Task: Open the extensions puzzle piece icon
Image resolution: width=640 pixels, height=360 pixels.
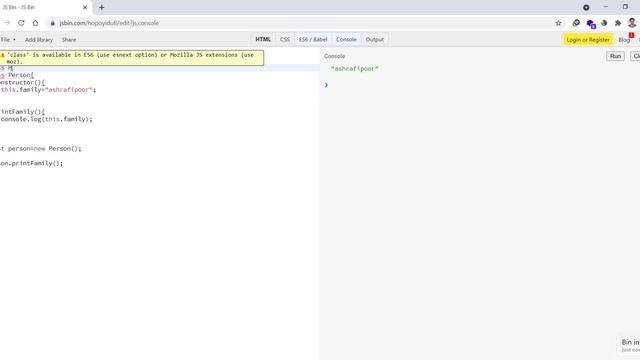Action: coord(618,23)
